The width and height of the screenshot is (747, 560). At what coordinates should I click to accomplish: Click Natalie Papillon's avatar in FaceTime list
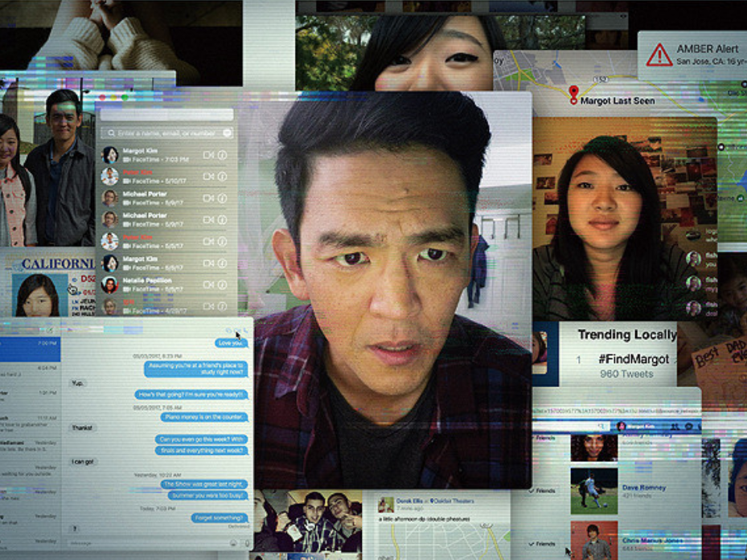(109, 284)
